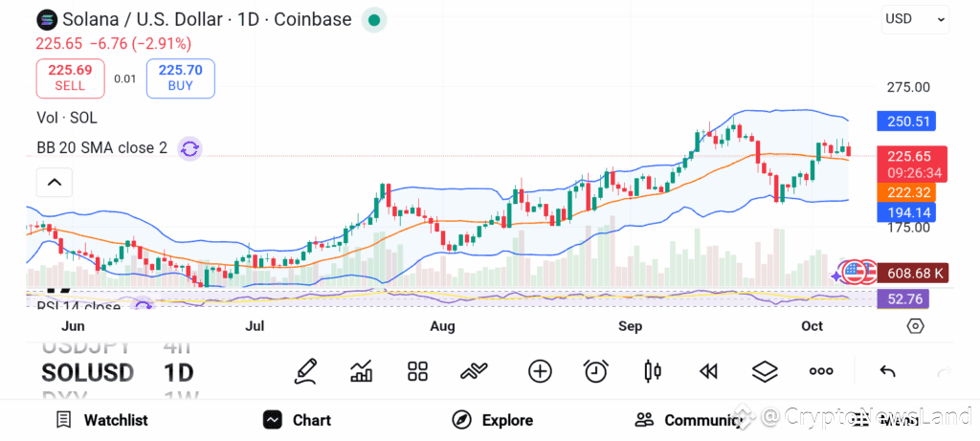Viewport: 980px width, 441px height.
Task: Toggle the green market status indicator
Action: click(374, 19)
